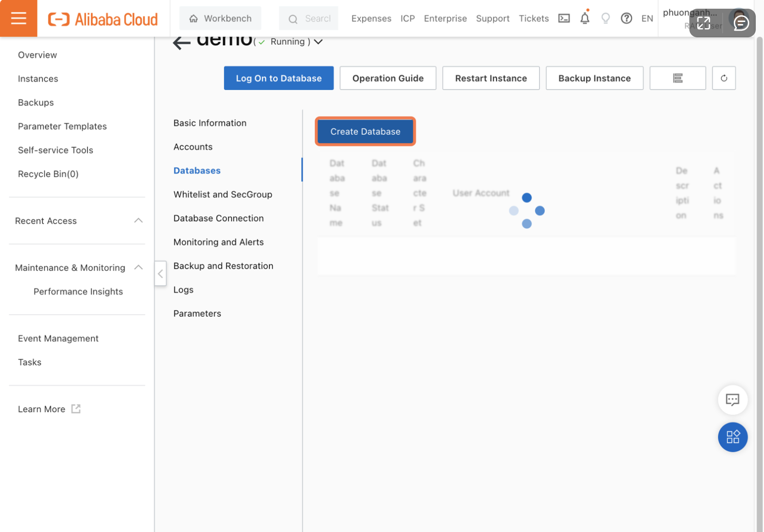Open the Help question mark icon
764x532 pixels.
click(626, 18)
